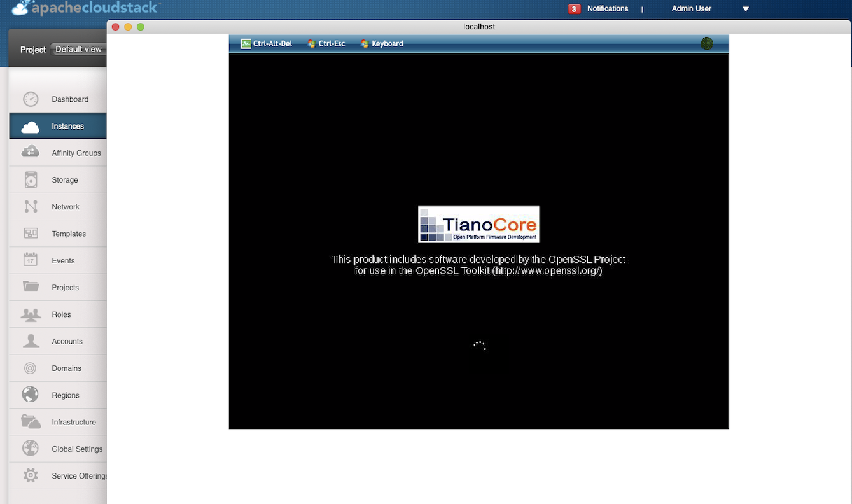Click the Service Offerings gear icon
This screenshot has height=504, width=852.
click(x=31, y=475)
